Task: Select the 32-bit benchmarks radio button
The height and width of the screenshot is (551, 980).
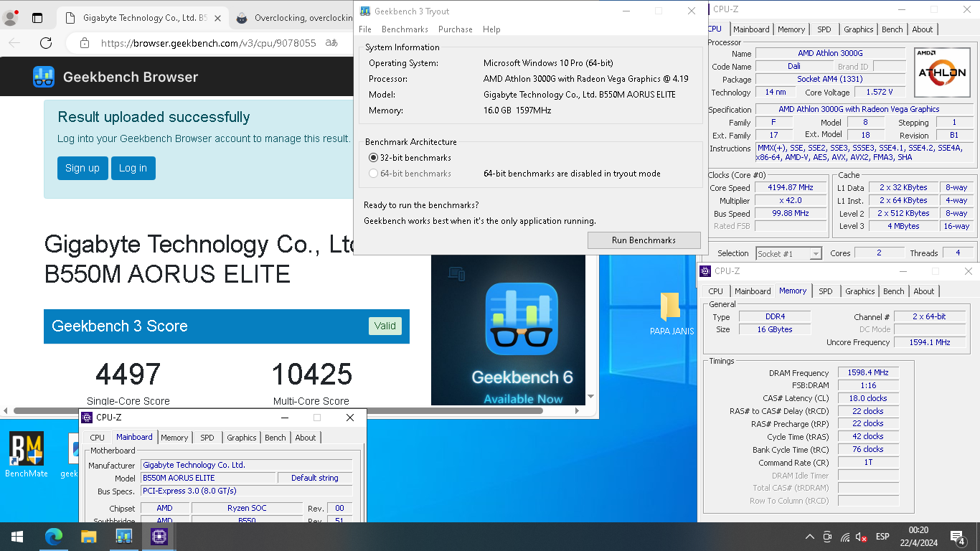Action: click(x=373, y=157)
